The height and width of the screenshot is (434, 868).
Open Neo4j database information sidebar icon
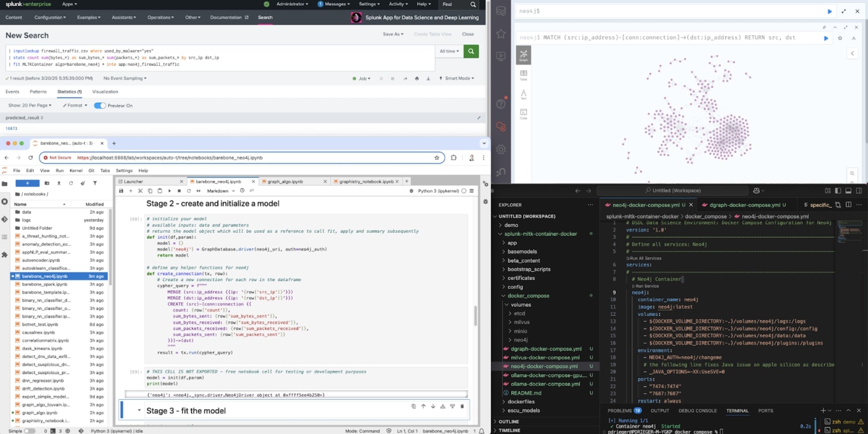click(501, 11)
